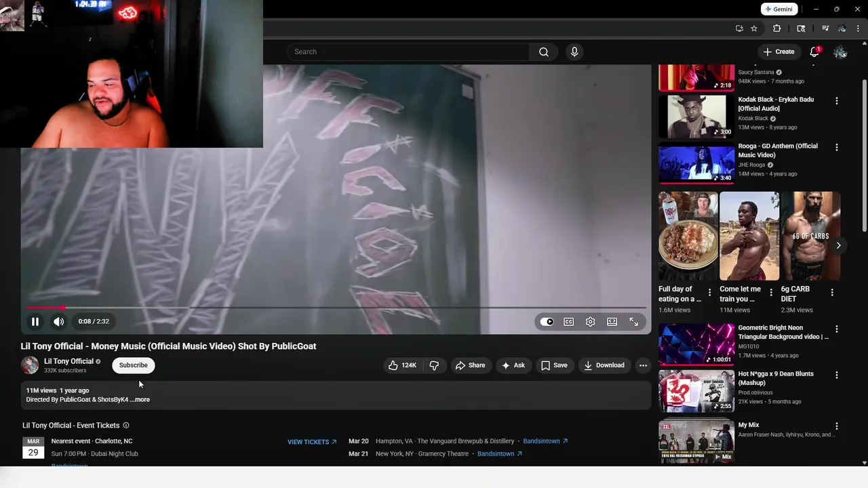The width and height of the screenshot is (868, 488).
Task: Click the search magnifier button
Action: (544, 52)
